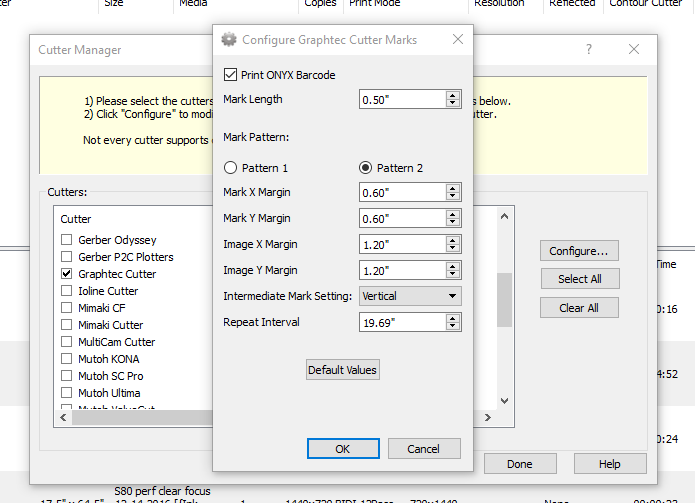Viewport: 695px width, 503px height.
Task: Decrease Image Y Margin value
Action: 453,274
